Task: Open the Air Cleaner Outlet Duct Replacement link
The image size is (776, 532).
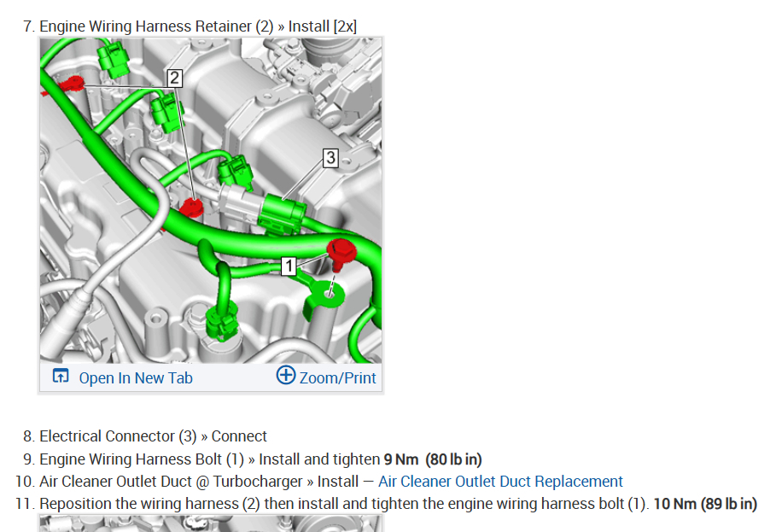Action: click(500, 481)
